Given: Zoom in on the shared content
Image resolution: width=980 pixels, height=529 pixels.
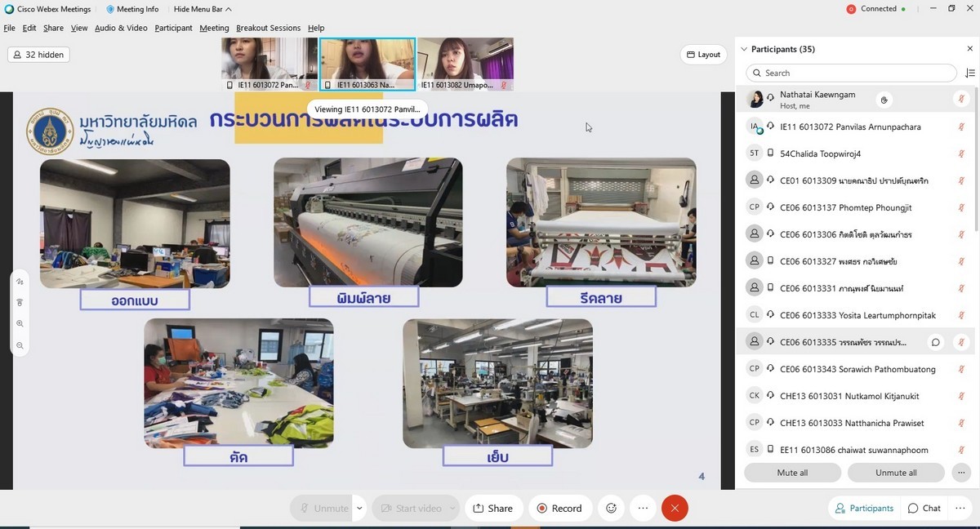Looking at the screenshot, I should (x=20, y=324).
